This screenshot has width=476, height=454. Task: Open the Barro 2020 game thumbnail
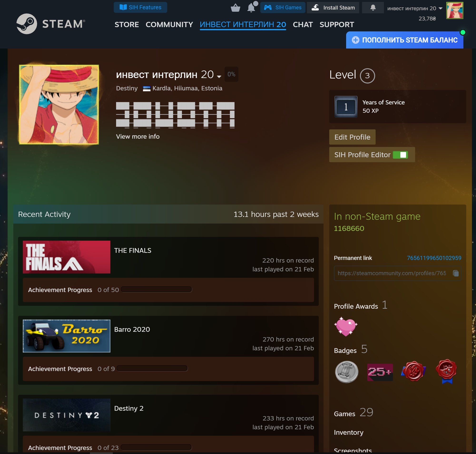[67, 336]
